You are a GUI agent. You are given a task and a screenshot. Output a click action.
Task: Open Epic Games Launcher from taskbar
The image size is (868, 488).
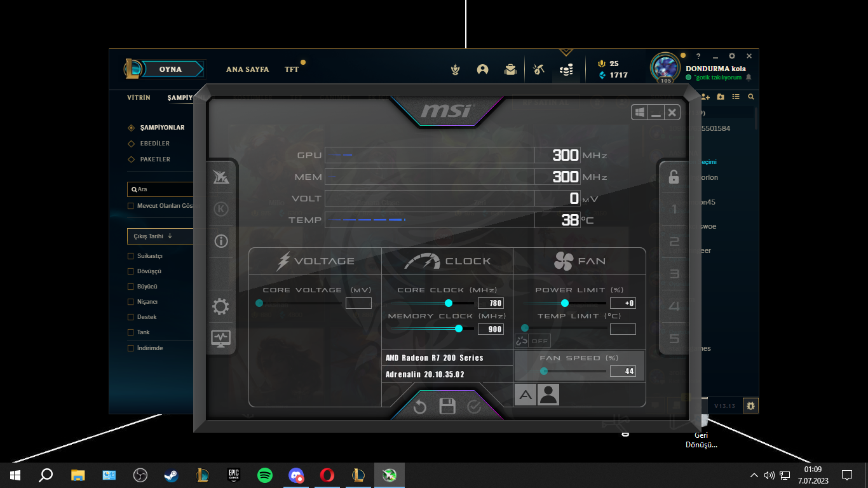click(x=234, y=475)
